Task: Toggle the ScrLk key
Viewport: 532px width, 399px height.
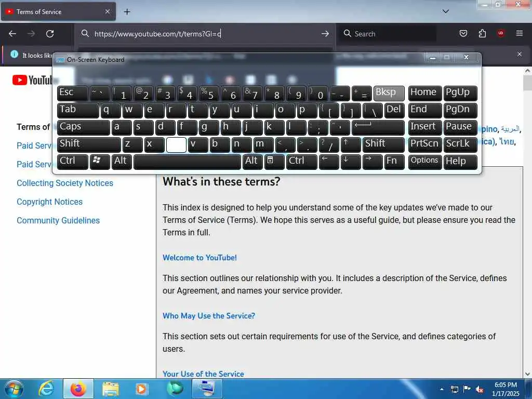Action: [x=460, y=144]
